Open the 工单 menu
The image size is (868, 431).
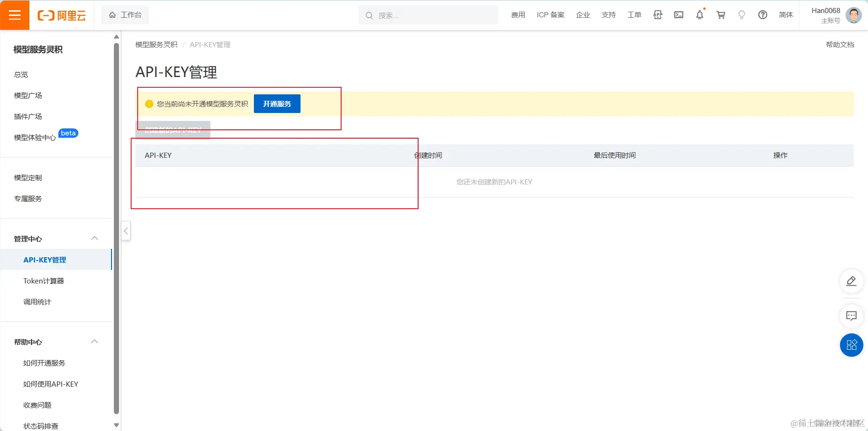click(634, 15)
